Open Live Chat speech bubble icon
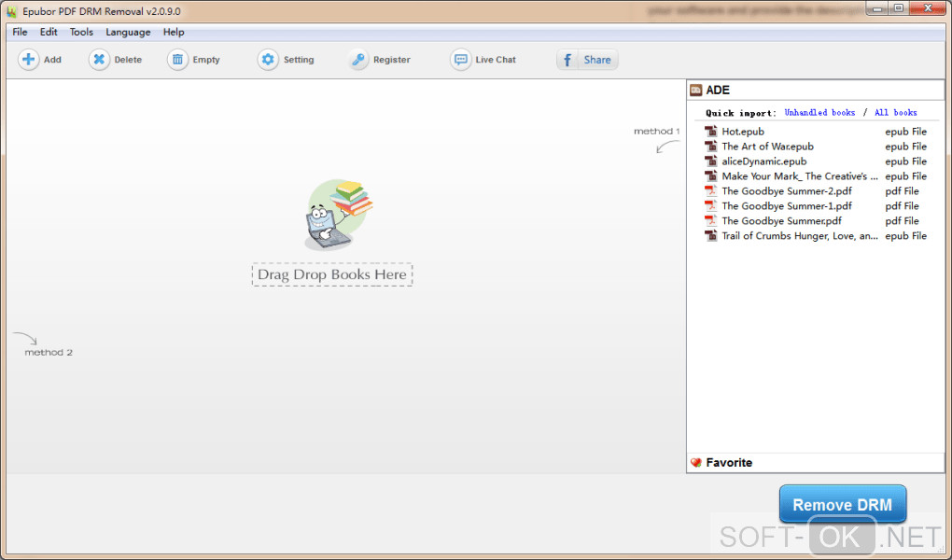 point(461,60)
